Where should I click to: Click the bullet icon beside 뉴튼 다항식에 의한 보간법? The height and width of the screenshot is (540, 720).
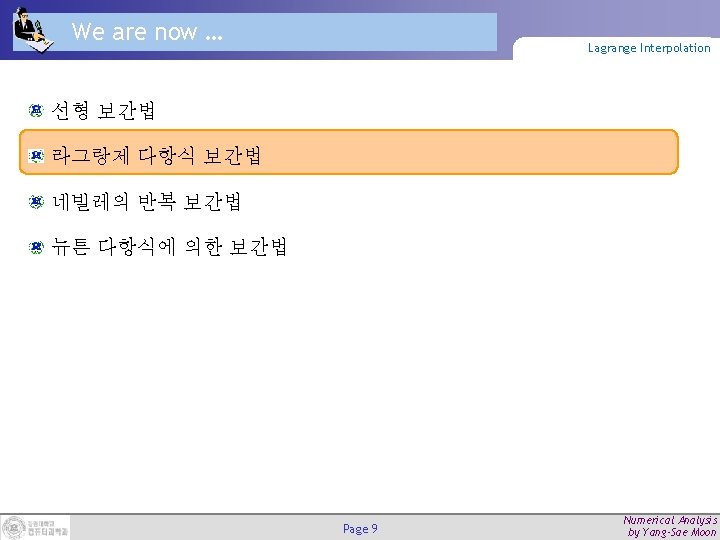point(36,248)
